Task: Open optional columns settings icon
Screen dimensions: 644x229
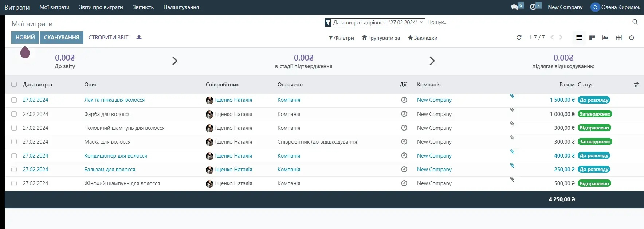Action: (x=636, y=85)
